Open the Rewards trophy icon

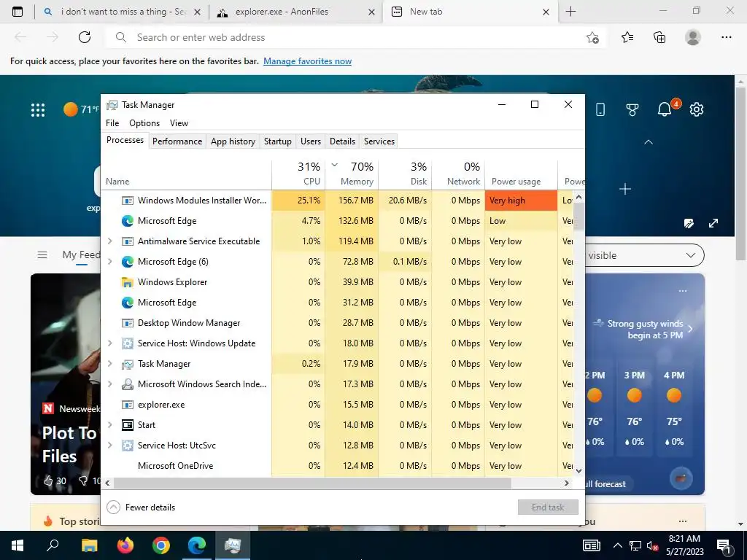click(632, 109)
